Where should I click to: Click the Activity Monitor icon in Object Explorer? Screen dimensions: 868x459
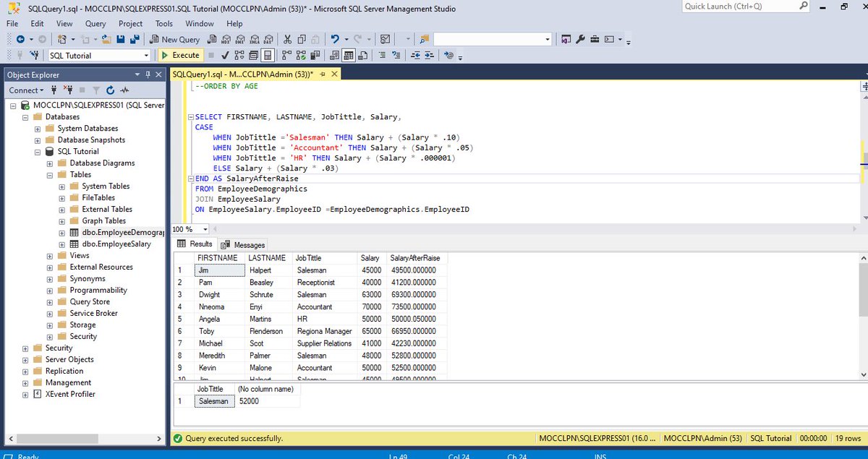[x=124, y=90]
